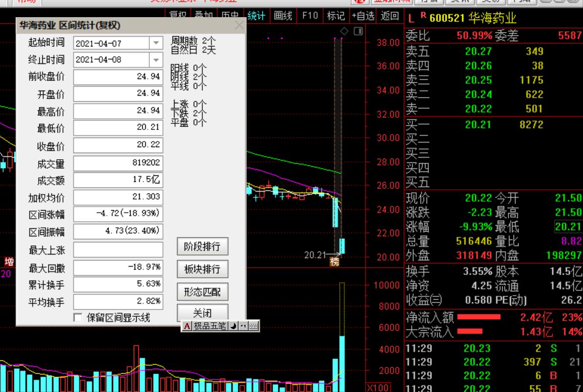Click the 净流入额 red bar
This screenshot has width=583, height=392.
(479, 317)
